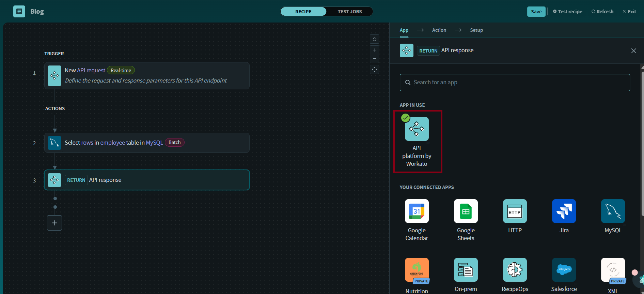Choose the Jira app
Image resolution: width=644 pixels, height=294 pixels.
coord(564,216)
